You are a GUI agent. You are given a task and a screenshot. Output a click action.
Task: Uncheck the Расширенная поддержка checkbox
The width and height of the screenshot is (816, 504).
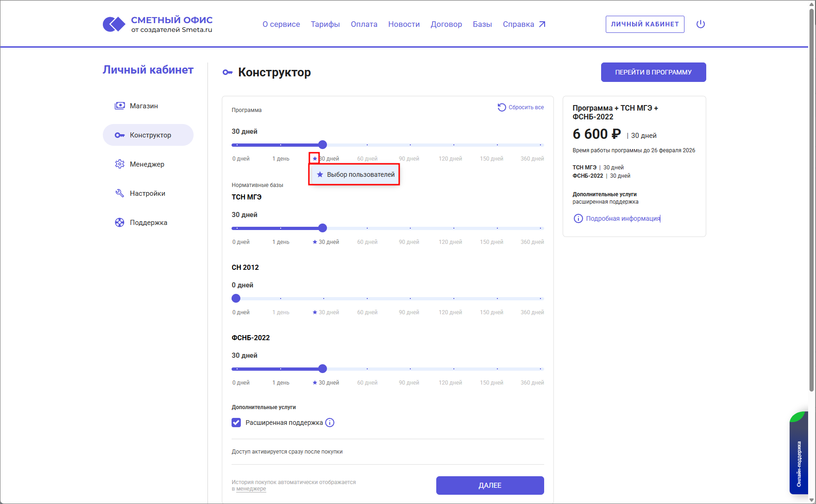(x=236, y=423)
